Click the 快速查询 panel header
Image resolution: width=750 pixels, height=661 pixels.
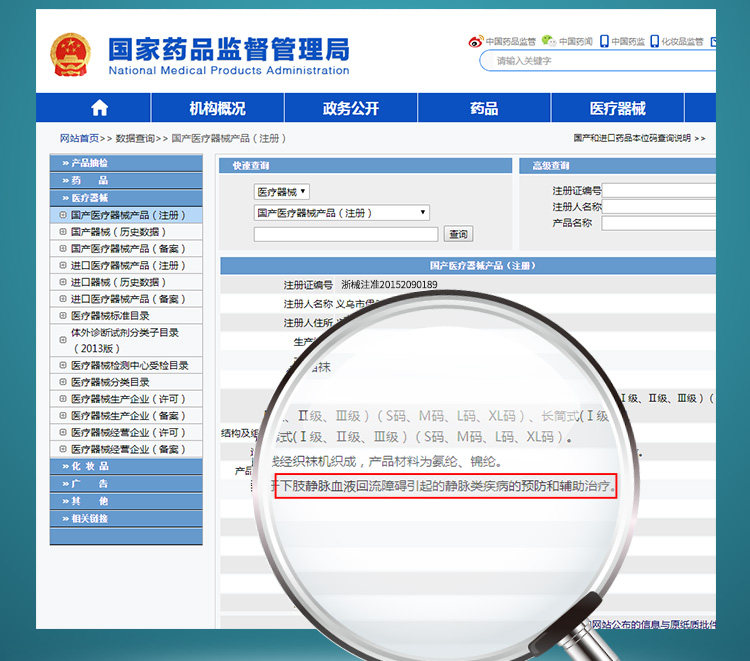click(x=365, y=165)
